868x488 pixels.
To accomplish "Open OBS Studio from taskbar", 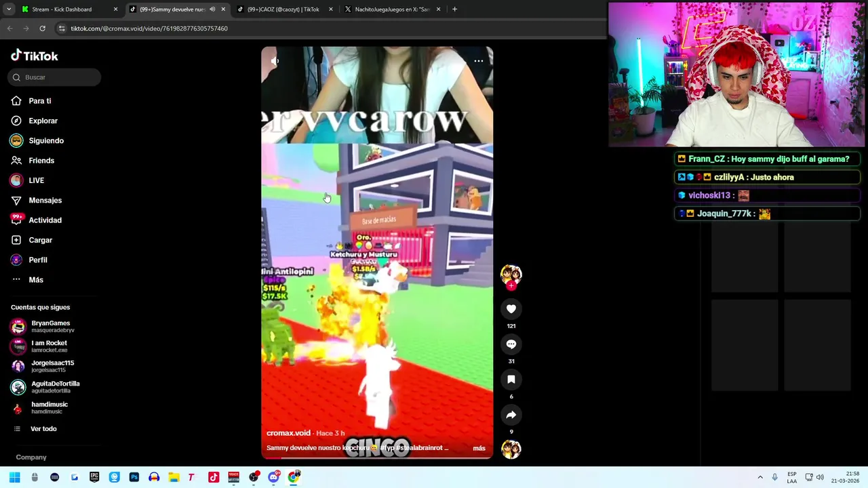I will 254,477.
